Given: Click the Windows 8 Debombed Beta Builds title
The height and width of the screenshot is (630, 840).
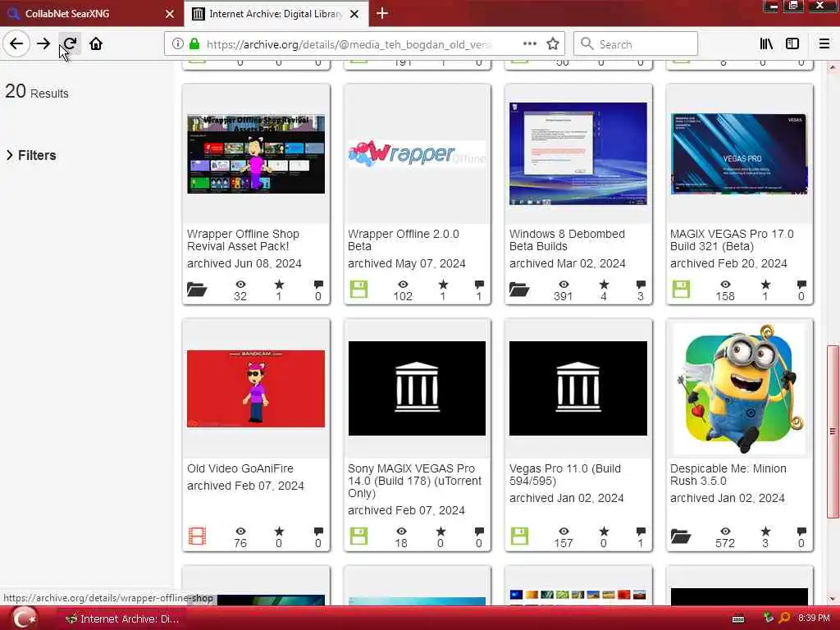Looking at the screenshot, I should click(567, 240).
